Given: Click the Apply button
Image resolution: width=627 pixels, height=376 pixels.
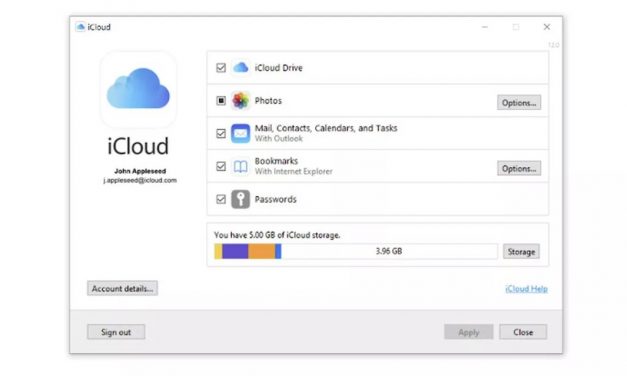Looking at the screenshot, I should 468,332.
